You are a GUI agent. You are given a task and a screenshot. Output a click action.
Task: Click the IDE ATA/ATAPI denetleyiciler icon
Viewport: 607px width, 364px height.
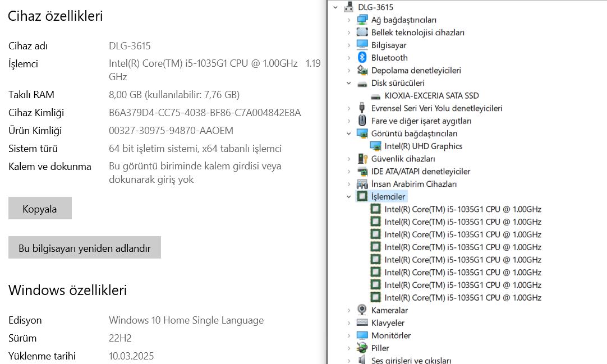coord(362,172)
